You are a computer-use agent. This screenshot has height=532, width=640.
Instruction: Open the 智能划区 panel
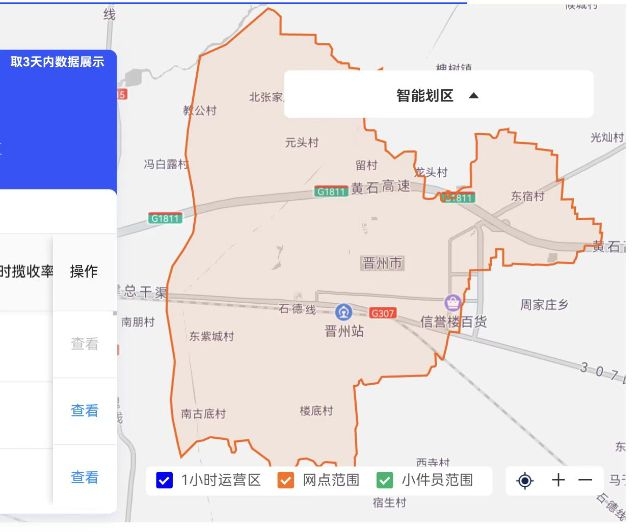point(425,96)
